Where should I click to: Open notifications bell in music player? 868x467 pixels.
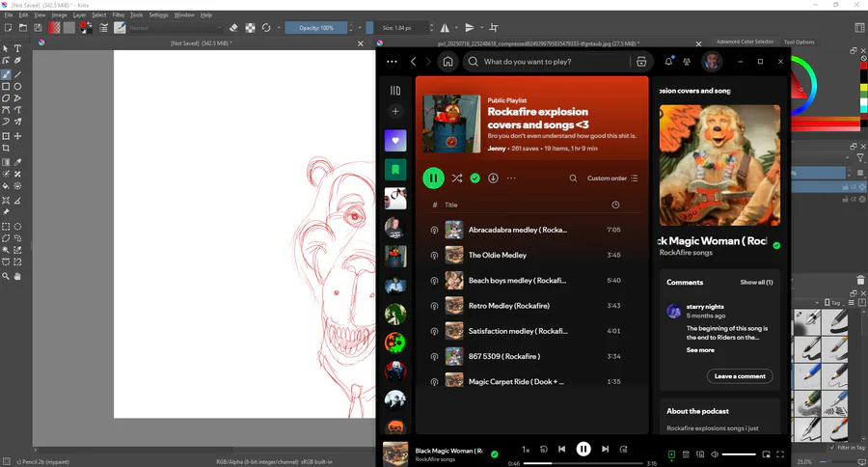668,62
